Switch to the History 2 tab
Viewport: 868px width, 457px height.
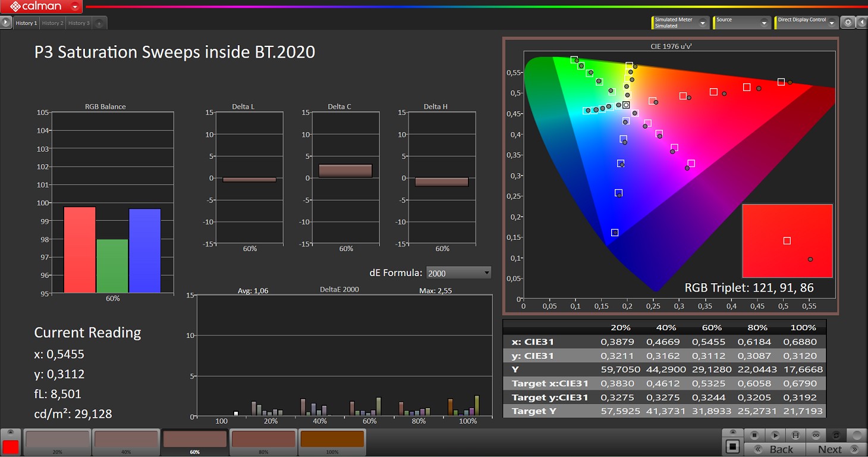pos(52,23)
